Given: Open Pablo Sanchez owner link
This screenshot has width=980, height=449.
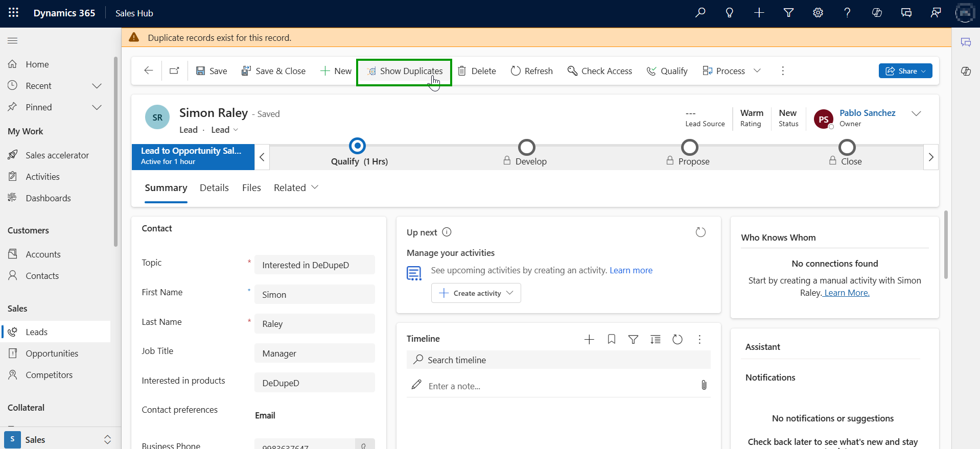Looking at the screenshot, I should [867, 113].
